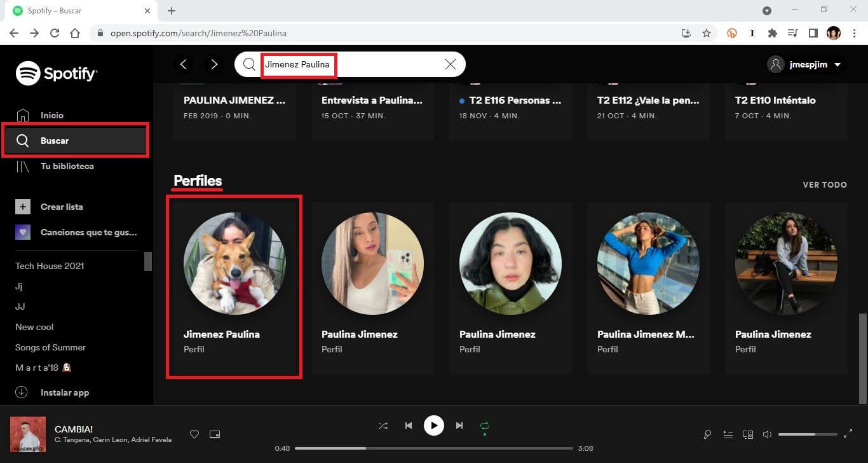868x463 pixels.
Task: Click install app icon in address bar
Action: click(x=686, y=33)
